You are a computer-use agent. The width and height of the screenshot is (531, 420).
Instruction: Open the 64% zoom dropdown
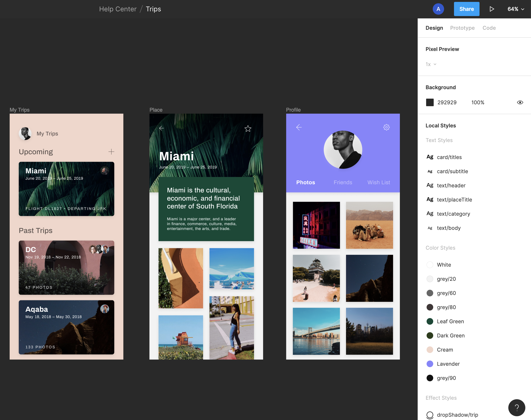[516, 9]
